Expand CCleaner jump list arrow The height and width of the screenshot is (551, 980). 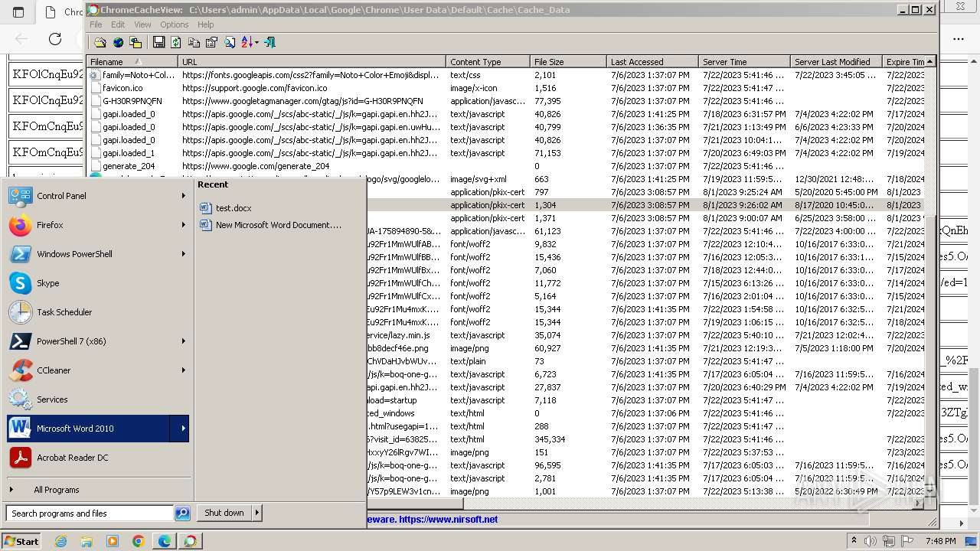183,370
